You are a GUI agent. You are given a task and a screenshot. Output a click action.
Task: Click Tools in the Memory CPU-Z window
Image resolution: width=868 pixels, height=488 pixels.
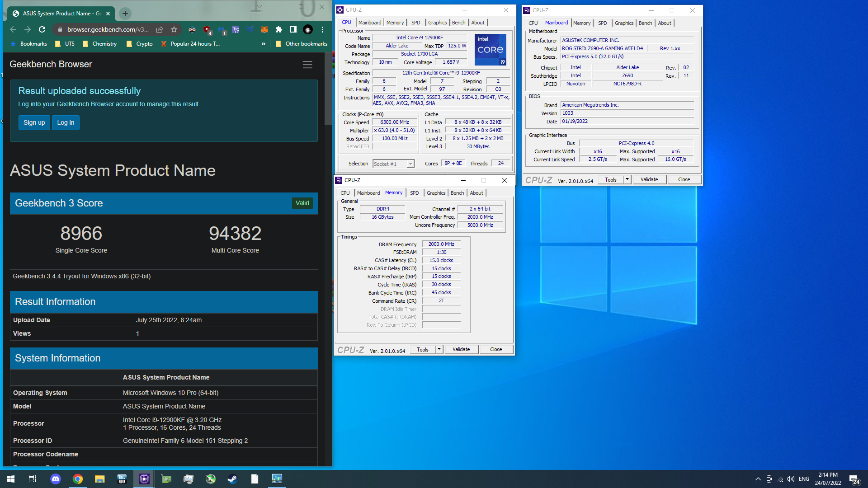point(423,349)
